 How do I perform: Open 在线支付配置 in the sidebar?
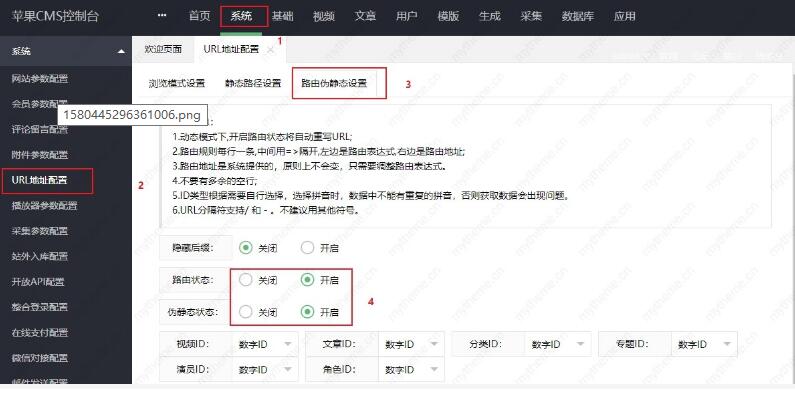pyautogui.click(x=40, y=333)
